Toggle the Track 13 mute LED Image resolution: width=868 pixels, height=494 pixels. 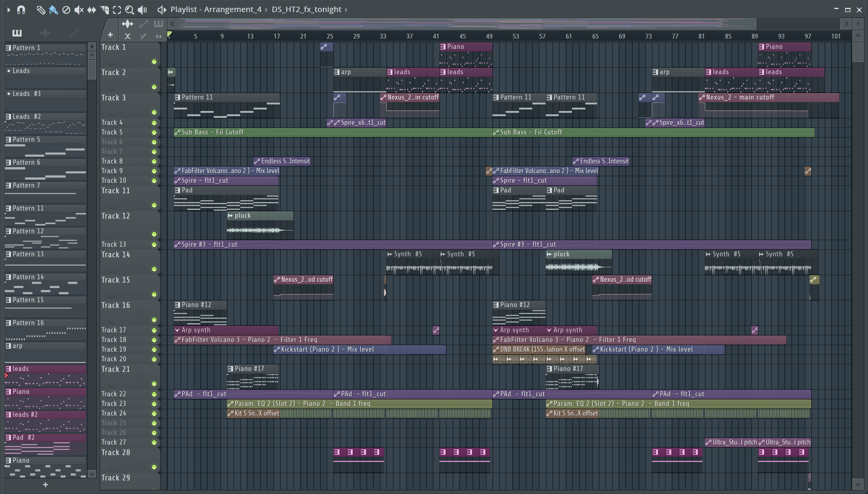(154, 245)
